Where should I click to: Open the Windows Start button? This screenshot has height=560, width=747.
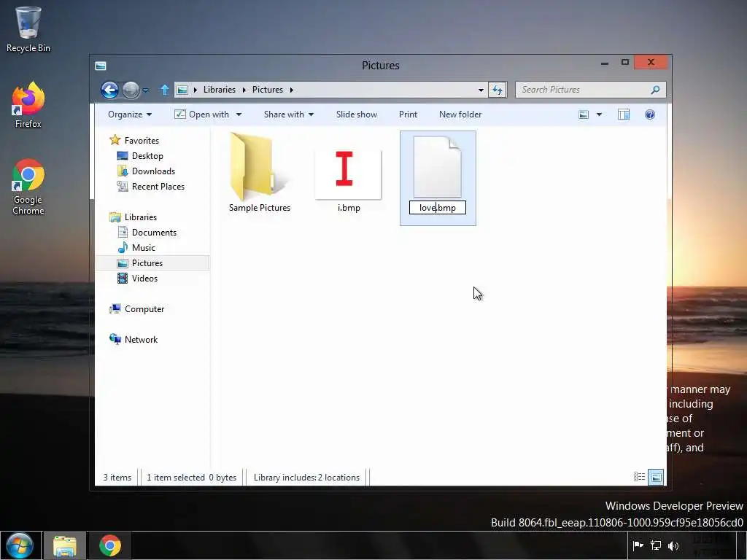(20, 545)
